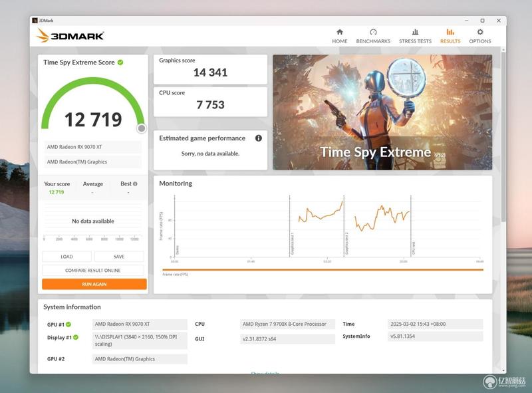The image size is (532, 393).
Task: Click the Monitoring heading
Action: 176,184
